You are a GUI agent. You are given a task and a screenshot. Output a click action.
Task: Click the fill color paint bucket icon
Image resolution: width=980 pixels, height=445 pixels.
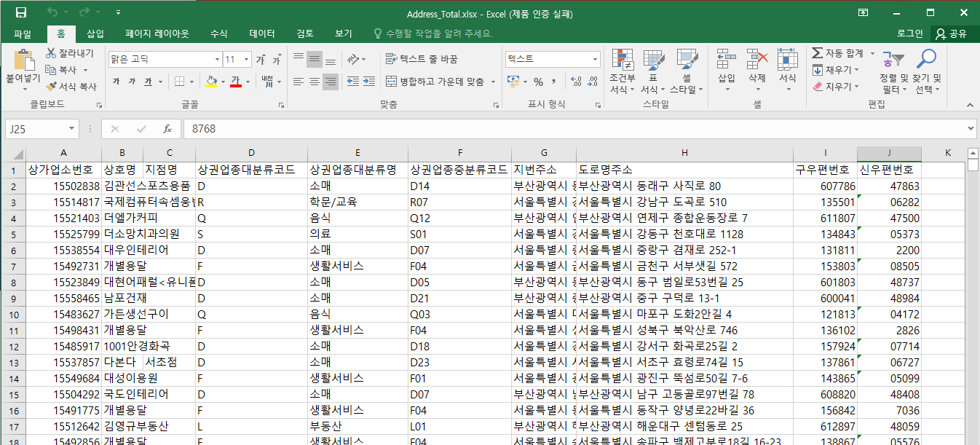[x=211, y=81]
